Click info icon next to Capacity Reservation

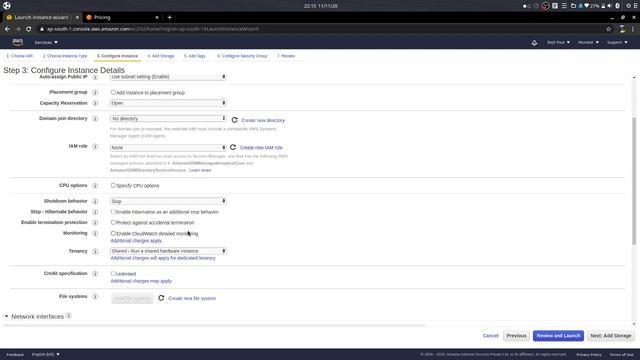click(x=95, y=103)
